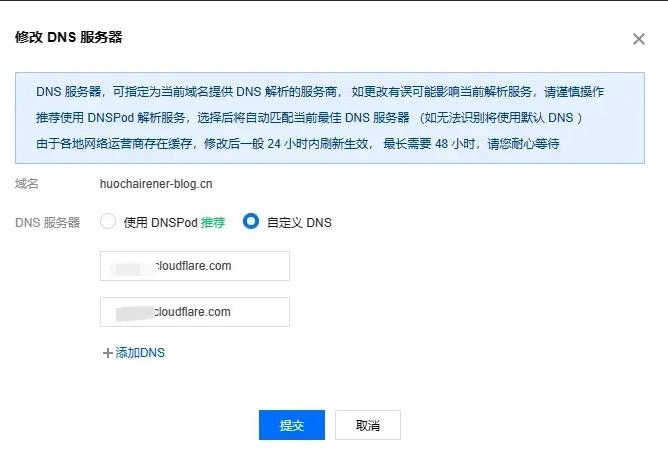
Task: Click the DNS 服务器 field label
Action: click(47, 223)
